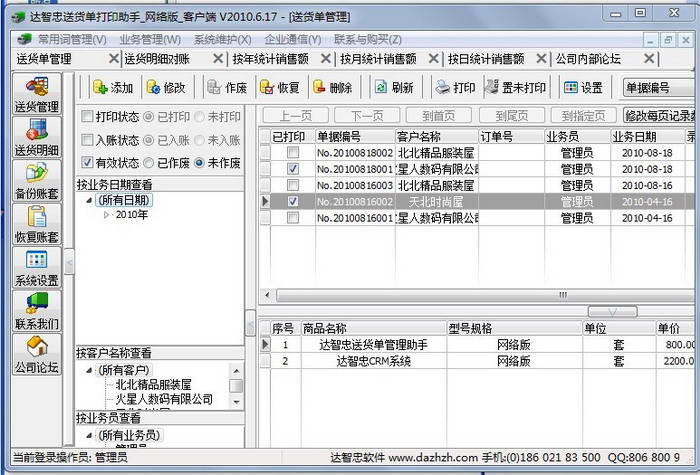Uncheck the 有效状态 filter checkbox
Image resolution: width=700 pixels, height=475 pixels.
tap(87, 162)
